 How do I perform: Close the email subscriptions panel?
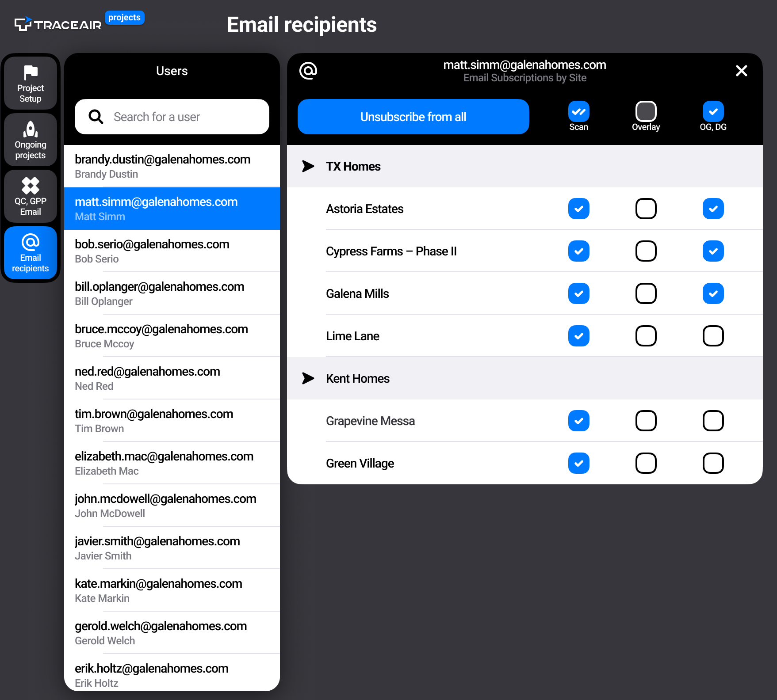741,71
